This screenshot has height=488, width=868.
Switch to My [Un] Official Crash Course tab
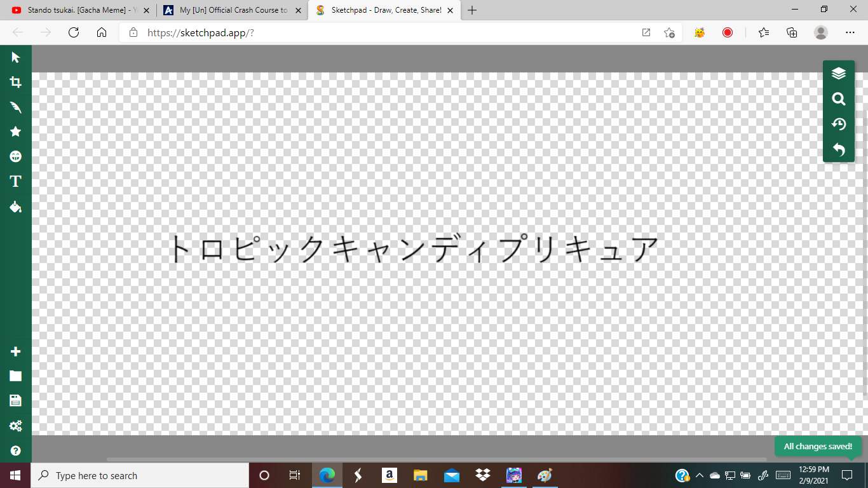pos(232,10)
